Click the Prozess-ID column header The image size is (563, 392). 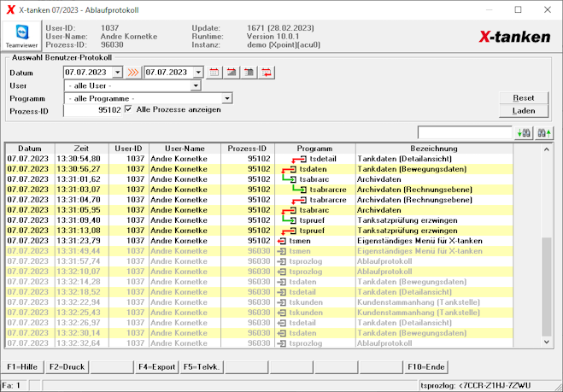click(248, 149)
